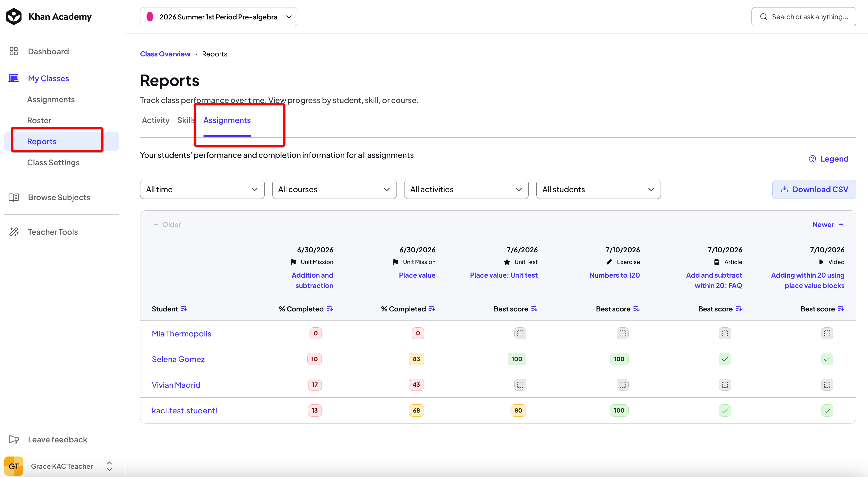Click the Legend help circle icon
Viewport: 868px width, 477px height.
tap(812, 159)
